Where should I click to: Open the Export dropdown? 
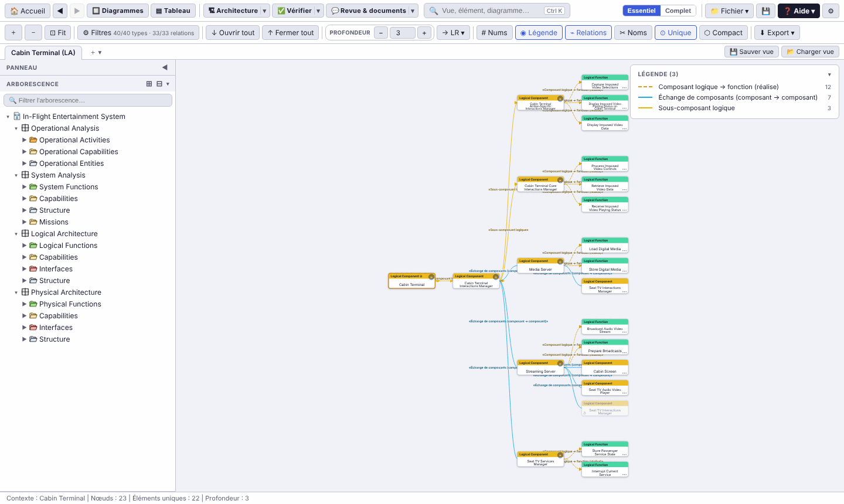click(x=777, y=33)
